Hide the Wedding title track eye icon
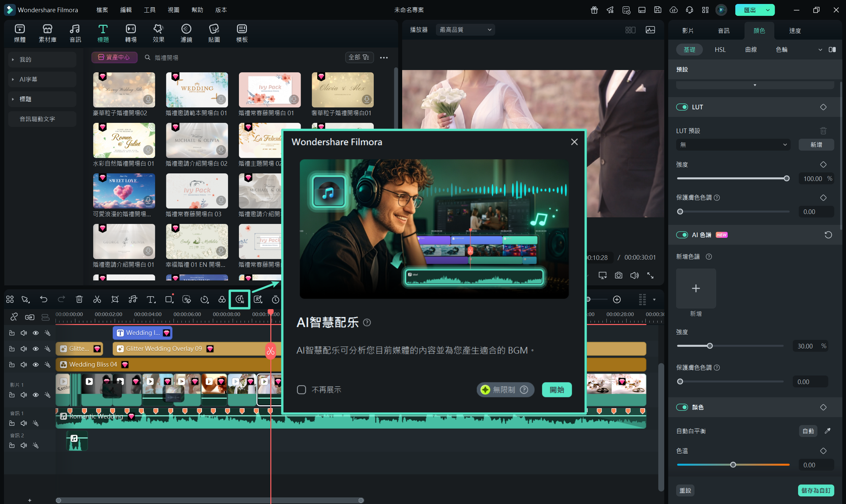 coord(36,333)
